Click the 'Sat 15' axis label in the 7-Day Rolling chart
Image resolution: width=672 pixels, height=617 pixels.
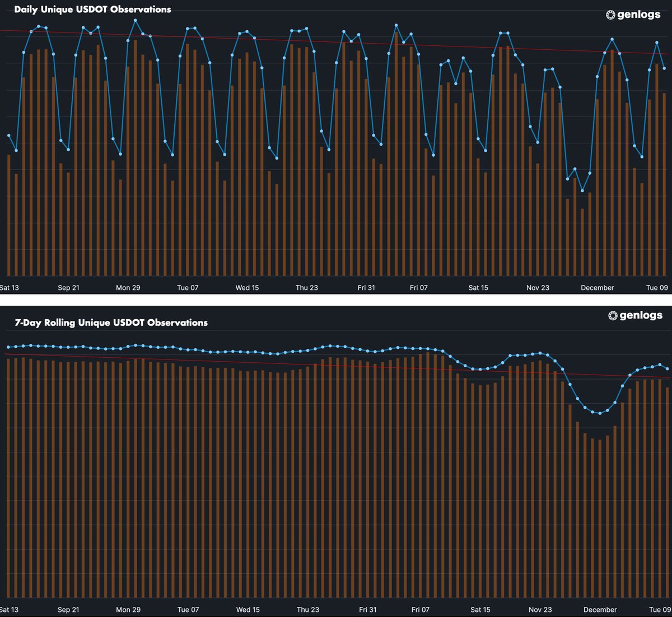point(480,610)
